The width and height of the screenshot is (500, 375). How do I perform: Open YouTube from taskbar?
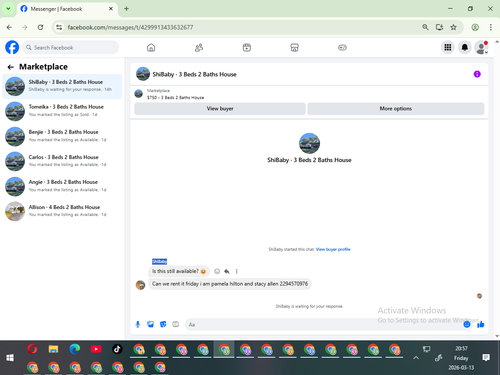[x=96, y=349]
